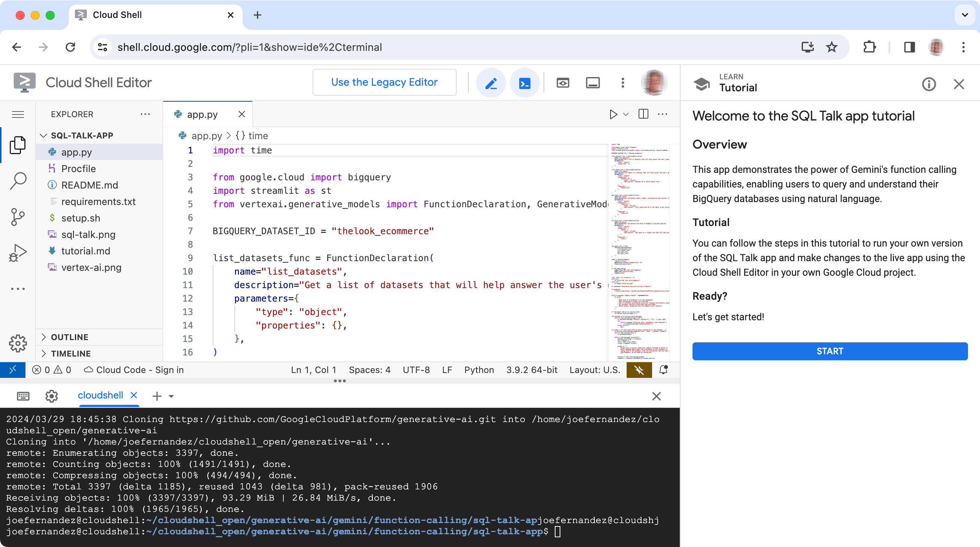The width and height of the screenshot is (980, 547).
Task: Toggle the terminal settings gear icon
Action: click(x=51, y=395)
